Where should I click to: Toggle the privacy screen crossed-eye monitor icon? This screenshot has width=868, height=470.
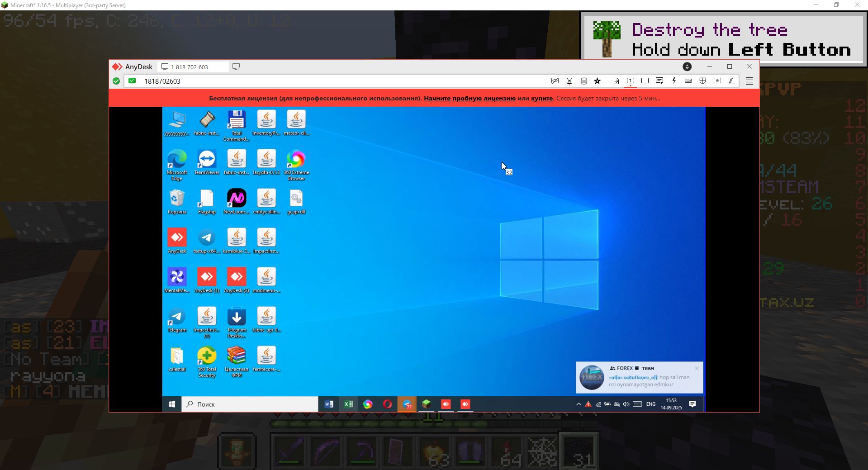555,81
